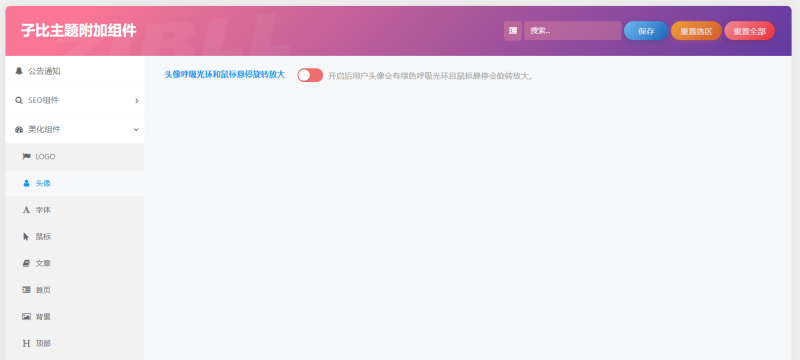Click the 保存 button
This screenshot has width=800, height=360.
(x=646, y=31)
